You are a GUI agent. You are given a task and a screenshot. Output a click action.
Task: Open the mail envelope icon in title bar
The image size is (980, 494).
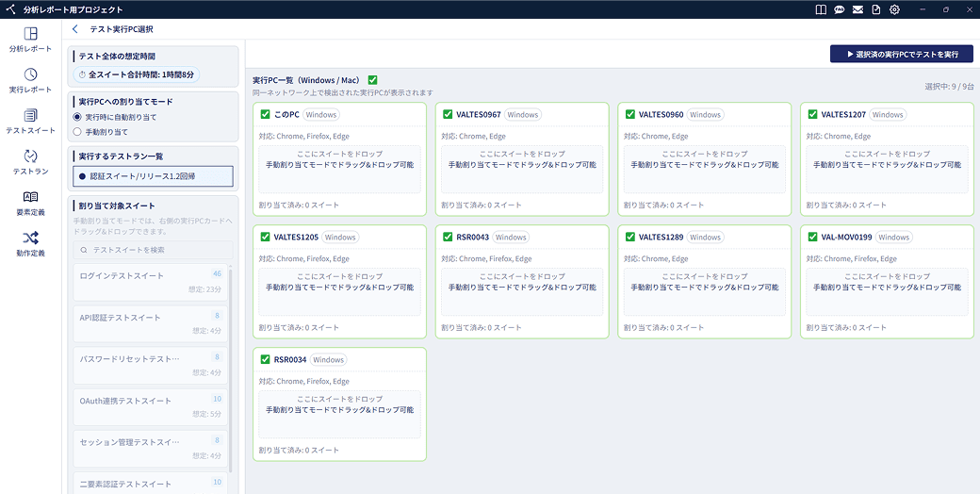click(858, 9)
